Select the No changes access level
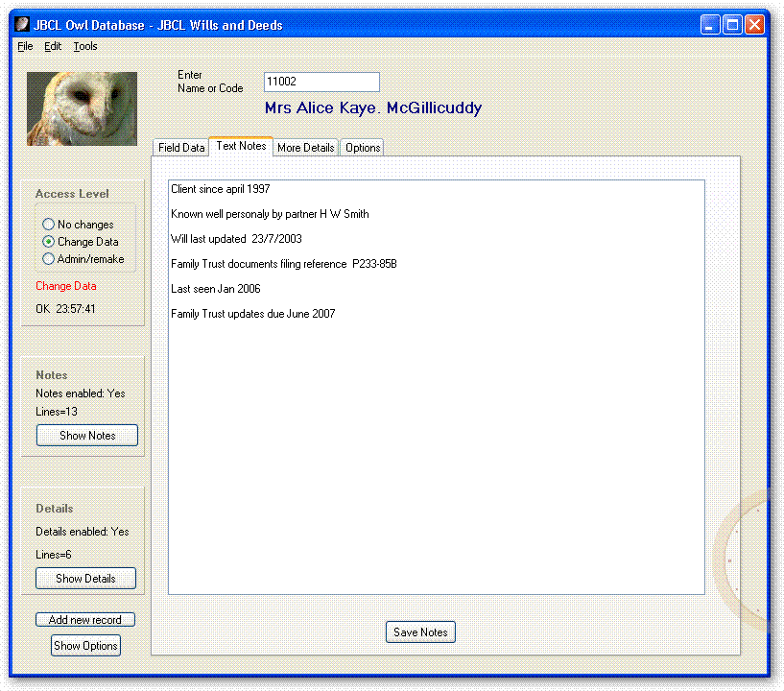This screenshot has width=784, height=691. tap(49, 225)
